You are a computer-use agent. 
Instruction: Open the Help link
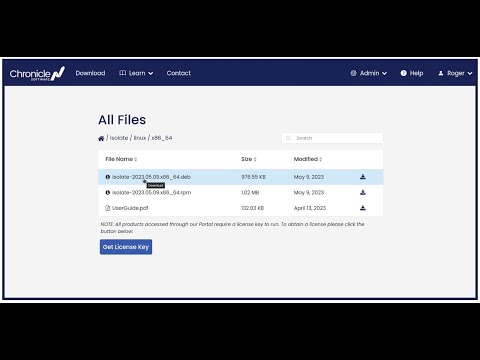(x=412, y=73)
